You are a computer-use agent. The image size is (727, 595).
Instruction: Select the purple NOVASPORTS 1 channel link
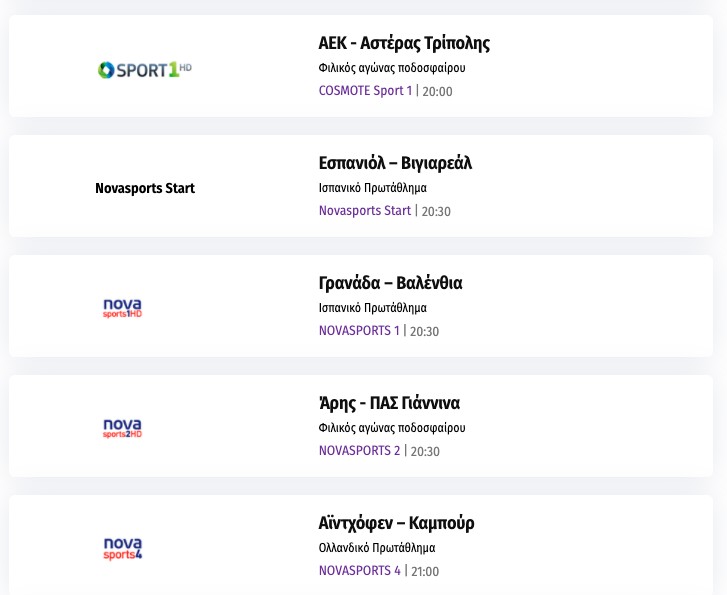point(359,331)
